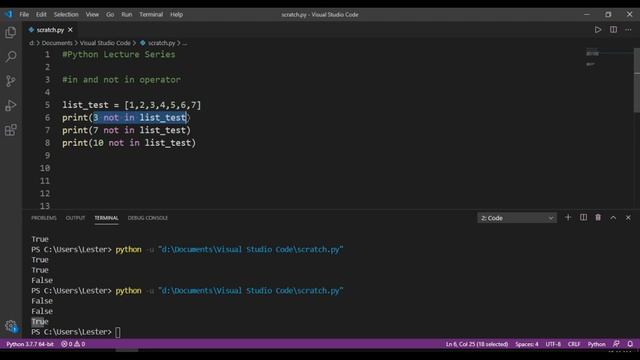The height and width of the screenshot is (360, 640).
Task: Open editor More Actions ellipsis
Action: [x=628, y=30]
